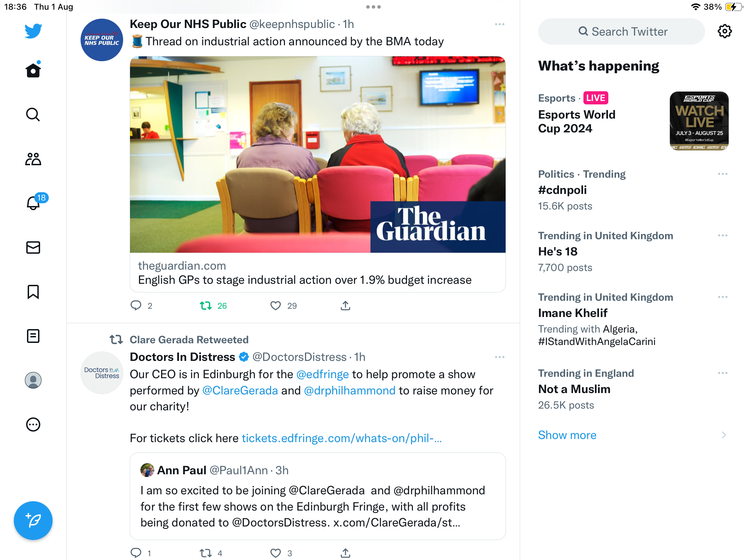Open the tickets.edfringe.com link
This screenshot has height=560, width=747.
(x=342, y=438)
